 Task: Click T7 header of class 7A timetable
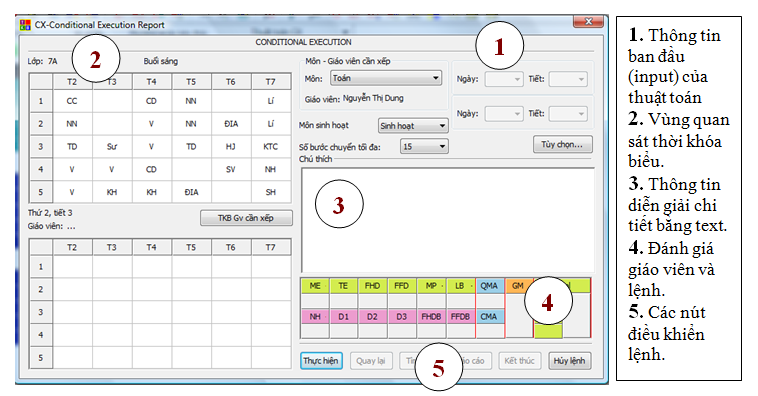(271, 82)
